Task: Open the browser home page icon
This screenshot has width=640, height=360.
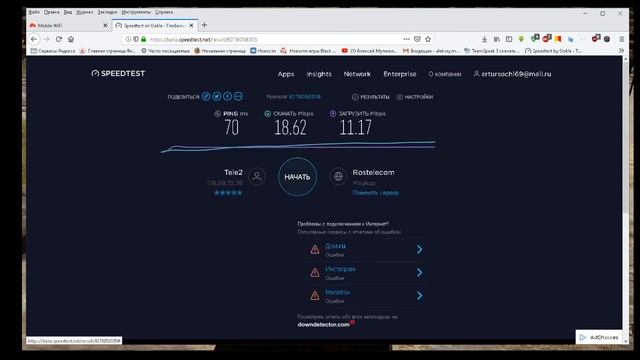Action: click(71, 39)
